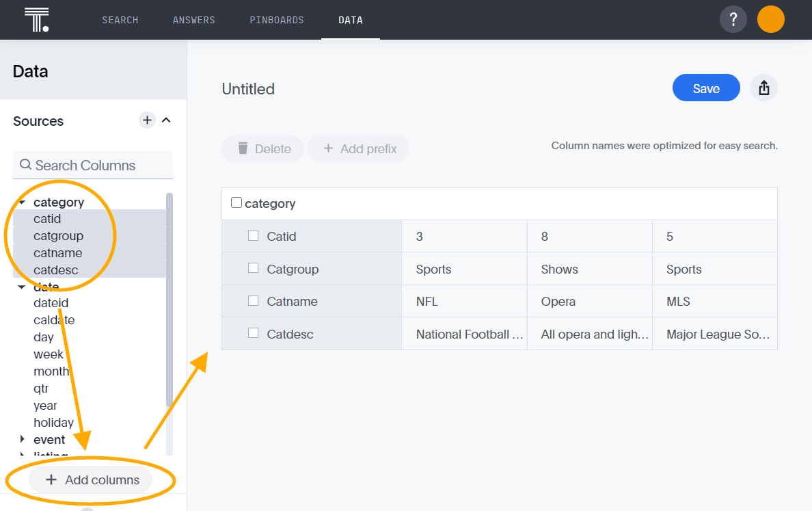This screenshot has height=511, width=812.
Task: Click the Add prefix plus button
Action: [358, 148]
